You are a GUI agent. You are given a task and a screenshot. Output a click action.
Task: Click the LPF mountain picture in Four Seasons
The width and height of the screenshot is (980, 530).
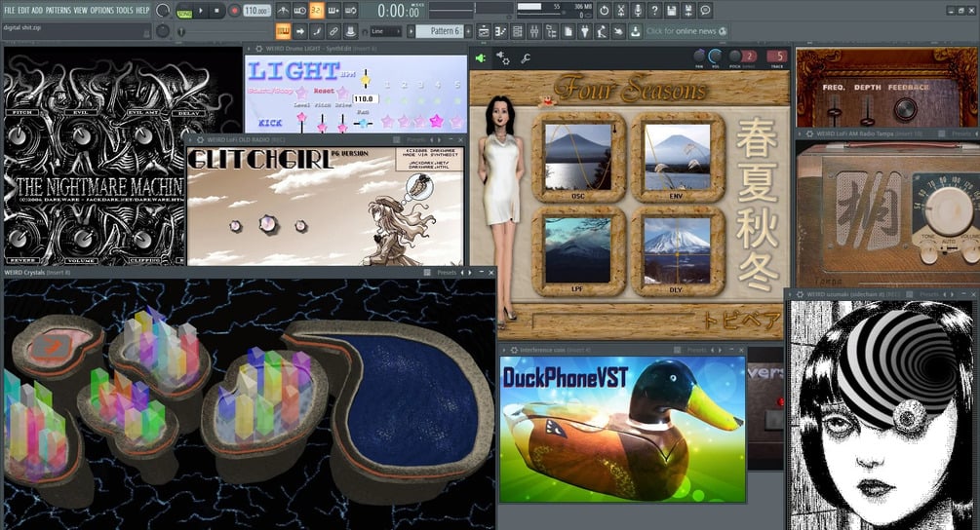click(578, 249)
